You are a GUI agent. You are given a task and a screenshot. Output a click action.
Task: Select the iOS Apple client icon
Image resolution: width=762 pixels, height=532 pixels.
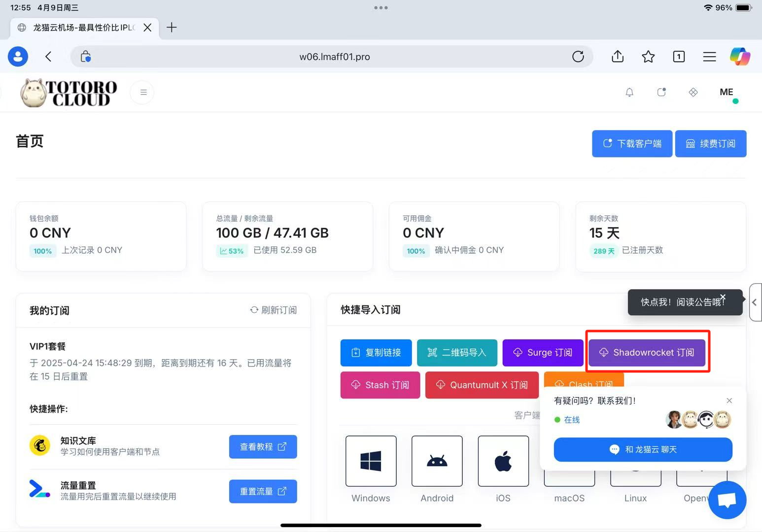503,461
